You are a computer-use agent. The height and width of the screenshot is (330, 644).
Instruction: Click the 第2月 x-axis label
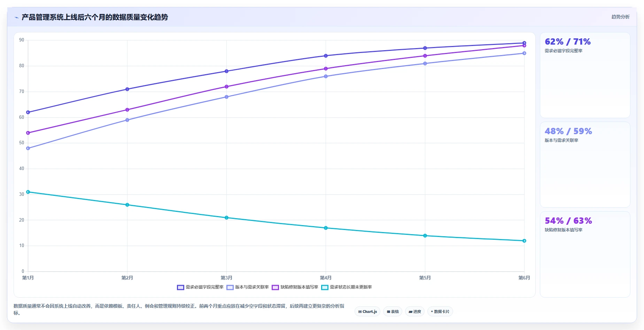coord(127,278)
